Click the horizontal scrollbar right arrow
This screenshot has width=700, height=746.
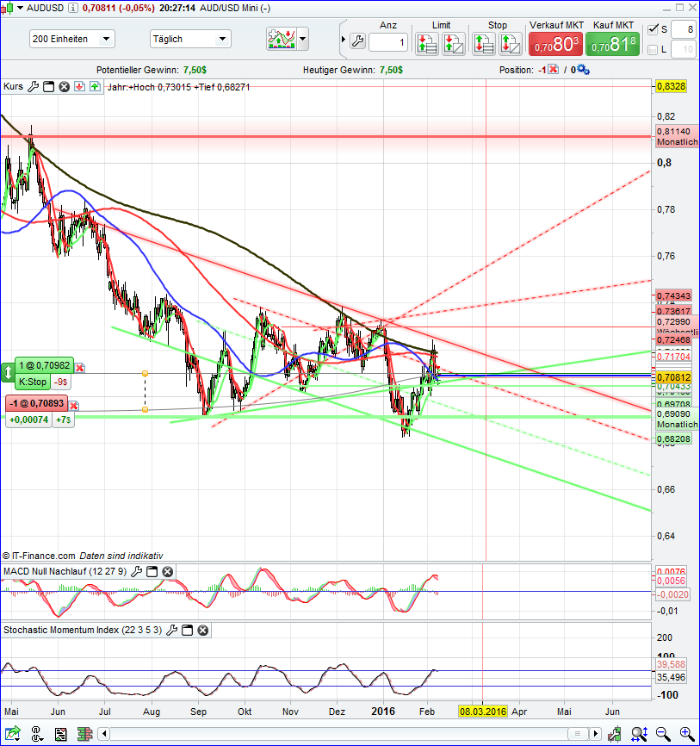pos(595,734)
